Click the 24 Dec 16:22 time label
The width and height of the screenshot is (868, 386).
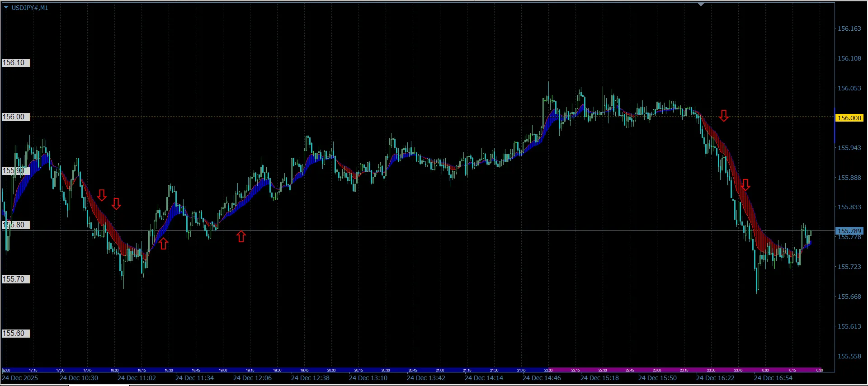click(715, 378)
